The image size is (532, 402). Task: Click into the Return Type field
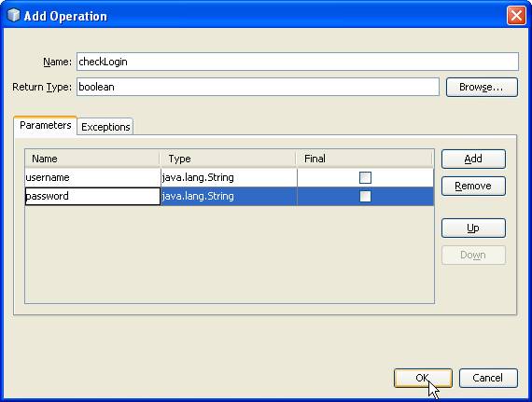(258, 87)
